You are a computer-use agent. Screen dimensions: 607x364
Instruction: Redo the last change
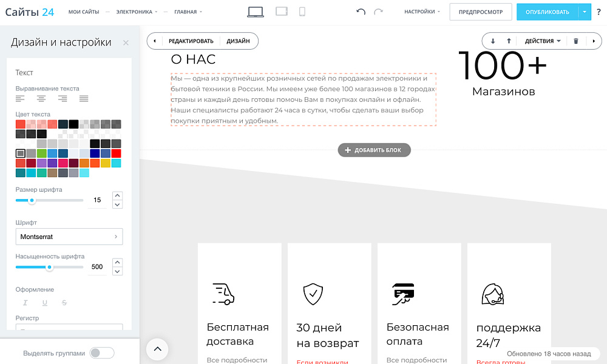pos(378,10)
